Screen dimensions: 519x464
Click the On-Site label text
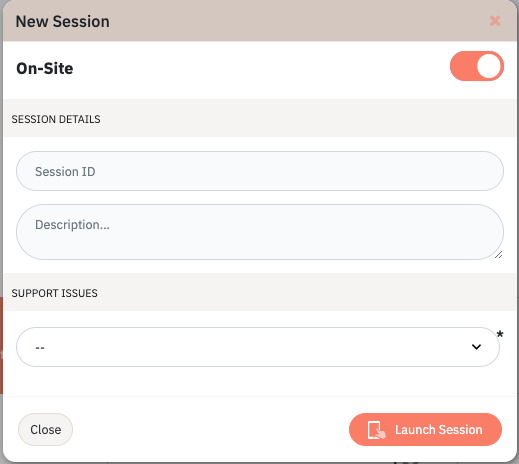pyautogui.click(x=45, y=68)
